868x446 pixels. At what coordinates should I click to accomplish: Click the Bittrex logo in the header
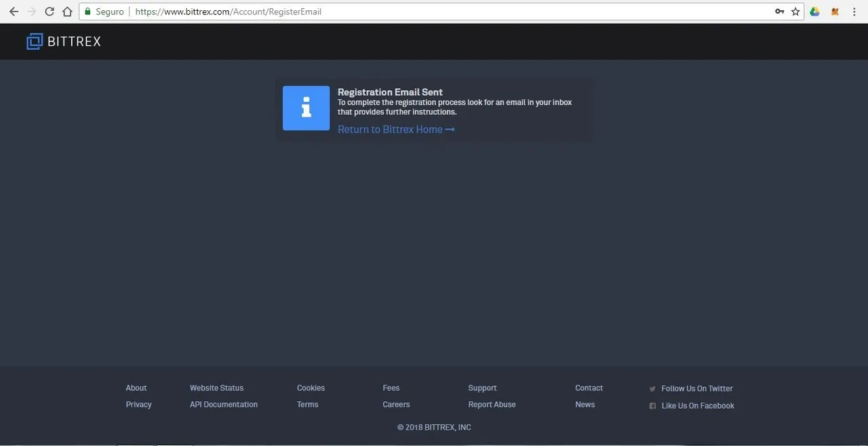click(64, 41)
